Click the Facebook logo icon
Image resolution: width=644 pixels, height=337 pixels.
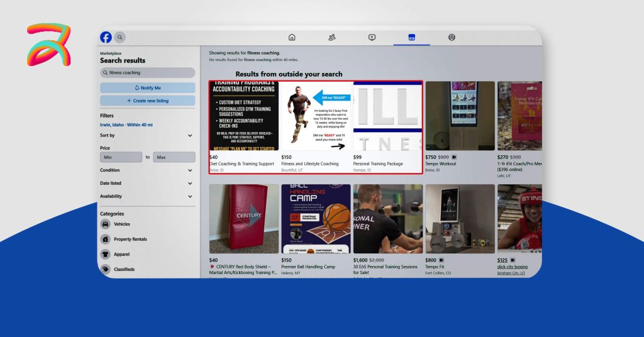(106, 37)
